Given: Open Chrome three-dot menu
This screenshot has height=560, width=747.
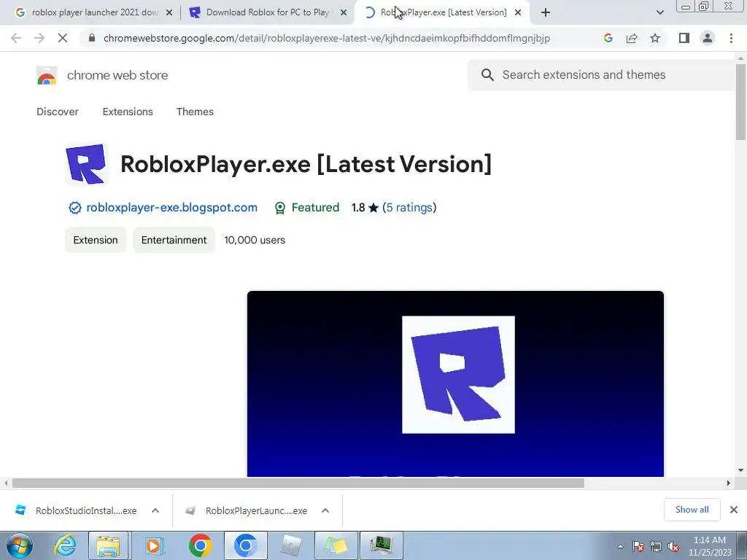Looking at the screenshot, I should pos(731,38).
